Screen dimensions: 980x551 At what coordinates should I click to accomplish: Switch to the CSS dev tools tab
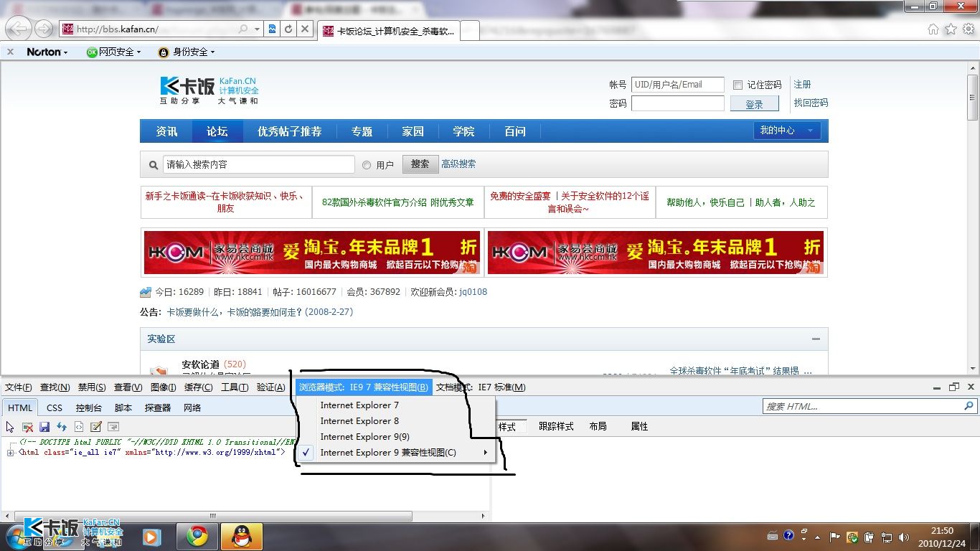pyautogui.click(x=55, y=408)
